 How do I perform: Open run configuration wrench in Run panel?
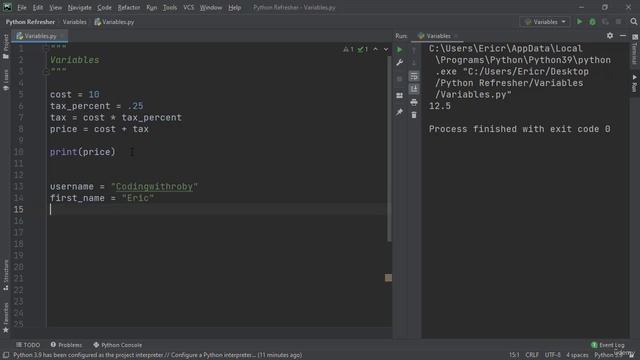[x=400, y=63]
